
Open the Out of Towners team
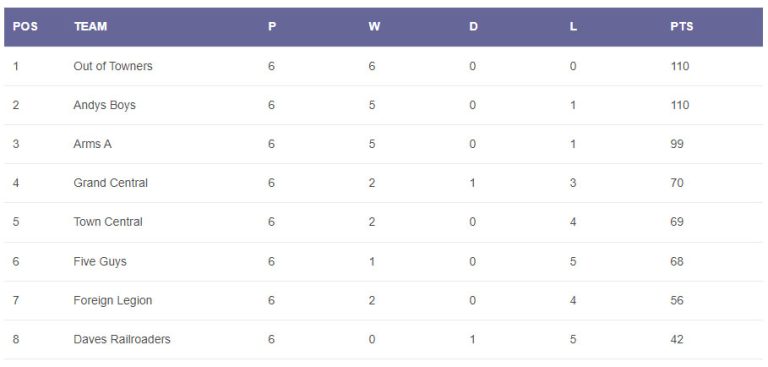113,66
